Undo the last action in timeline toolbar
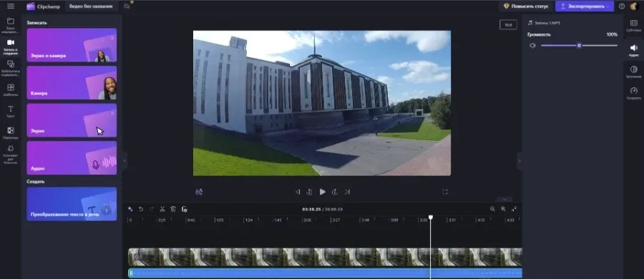 pos(141,209)
